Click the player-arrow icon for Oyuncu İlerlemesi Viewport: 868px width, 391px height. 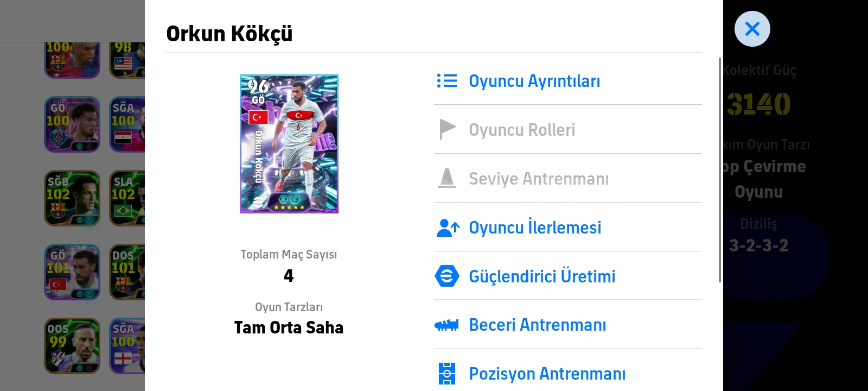tap(448, 228)
